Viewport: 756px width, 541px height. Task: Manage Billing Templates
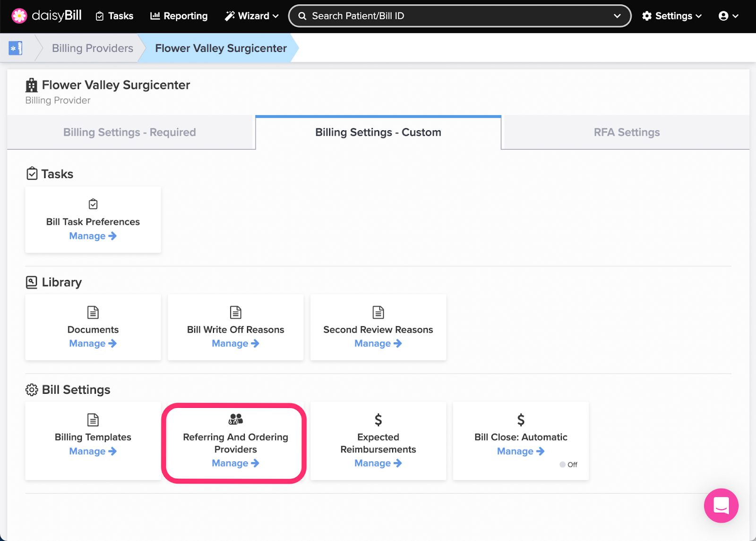point(93,451)
